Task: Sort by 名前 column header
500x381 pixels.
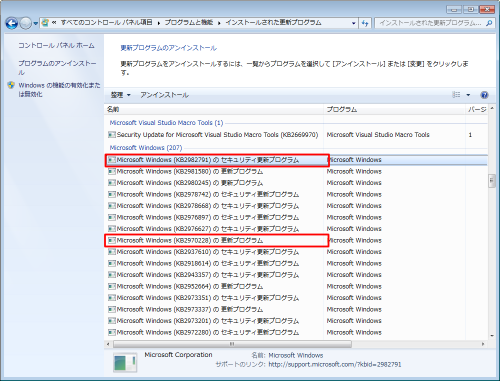Action: pyautogui.click(x=214, y=109)
